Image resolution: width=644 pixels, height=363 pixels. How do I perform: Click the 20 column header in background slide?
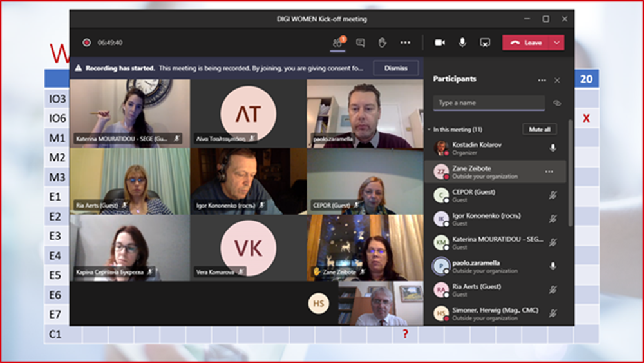(x=586, y=79)
